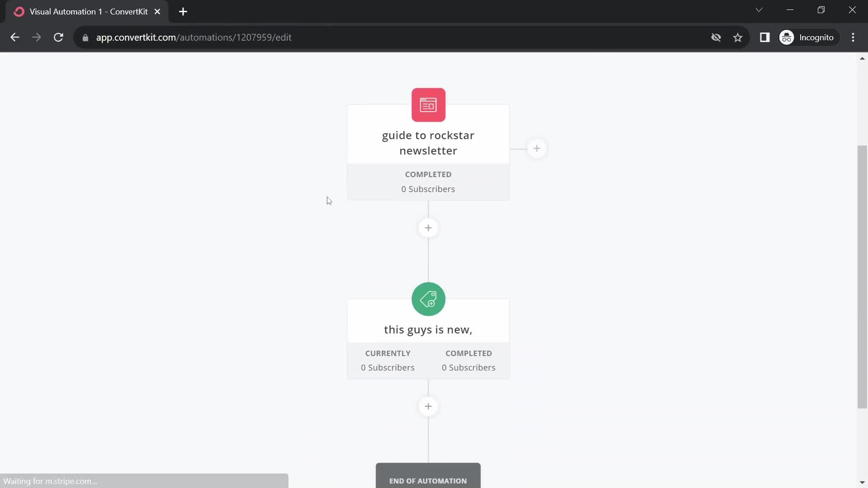Click the tag/label icon on 'this guys is new,' step
The height and width of the screenshot is (488, 868).
tap(428, 299)
